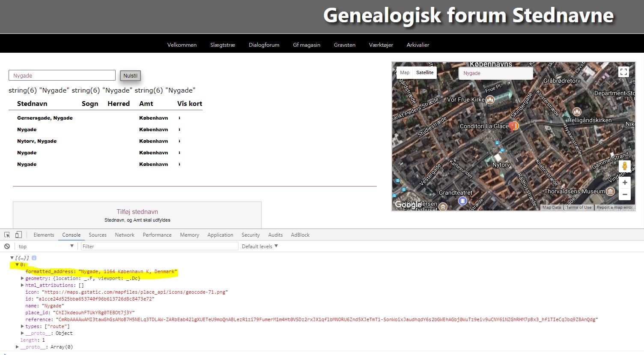
Task: Click the Street View pegman icon
Action: click(625, 166)
